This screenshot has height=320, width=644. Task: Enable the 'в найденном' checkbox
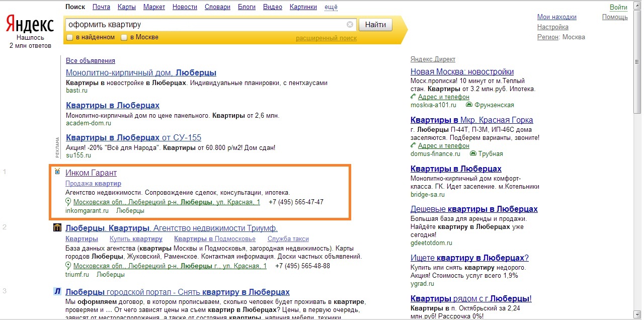click(x=70, y=37)
